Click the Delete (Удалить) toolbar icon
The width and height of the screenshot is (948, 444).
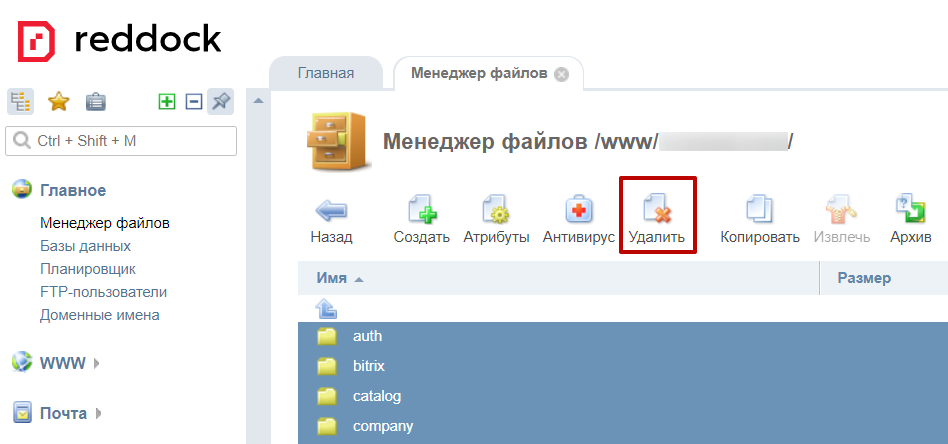[657, 211]
